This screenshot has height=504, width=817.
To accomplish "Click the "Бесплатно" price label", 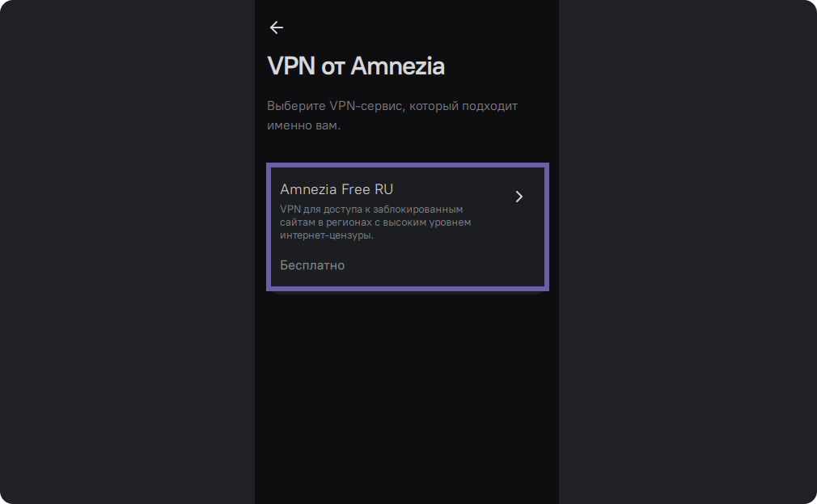I will [x=312, y=265].
